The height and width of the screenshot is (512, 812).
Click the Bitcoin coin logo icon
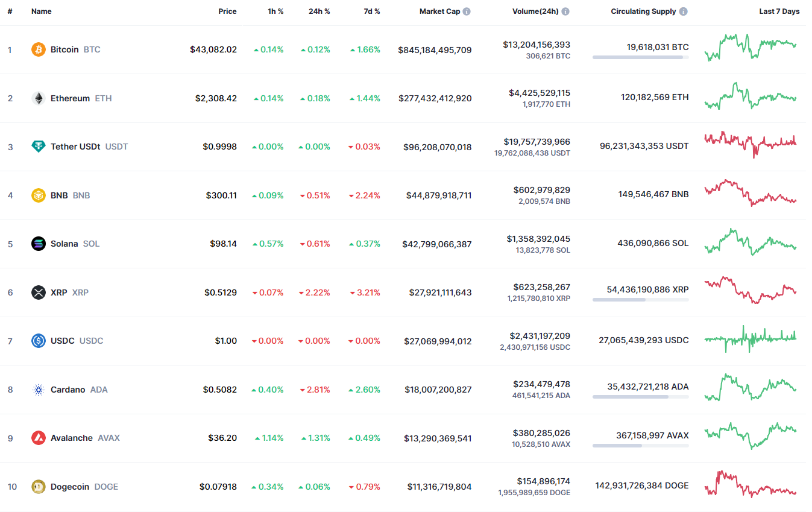(x=39, y=49)
